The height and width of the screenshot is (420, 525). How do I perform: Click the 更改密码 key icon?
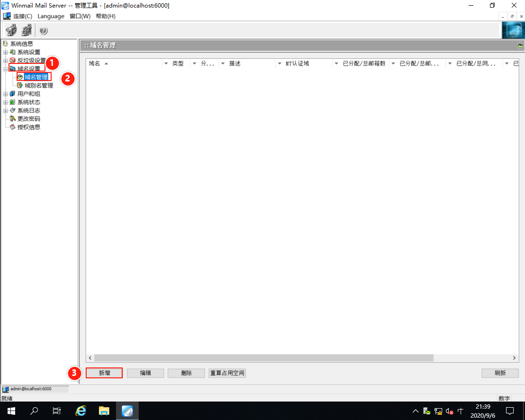pyautogui.click(x=13, y=119)
